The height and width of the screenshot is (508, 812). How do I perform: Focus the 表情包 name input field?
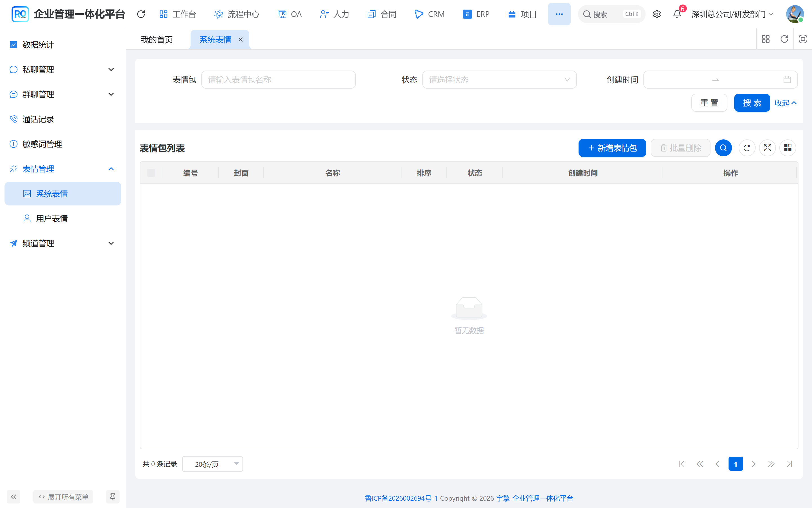click(x=278, y=80)
